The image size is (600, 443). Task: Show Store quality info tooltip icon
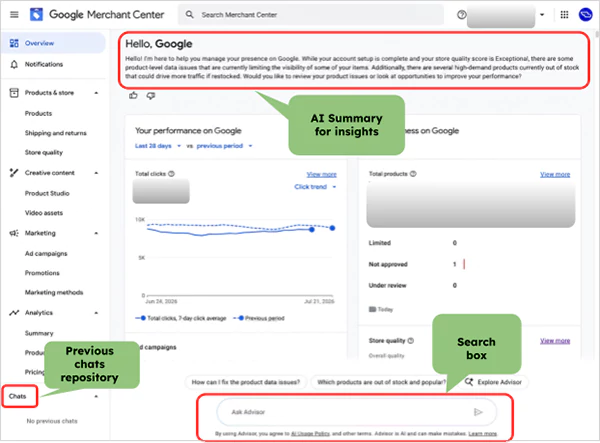(411, 340)
